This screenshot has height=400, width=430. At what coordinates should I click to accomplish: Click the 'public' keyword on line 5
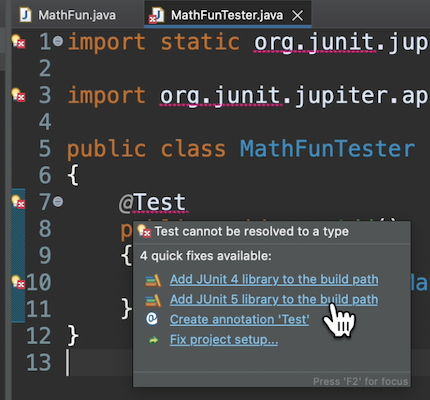point(107,149)
